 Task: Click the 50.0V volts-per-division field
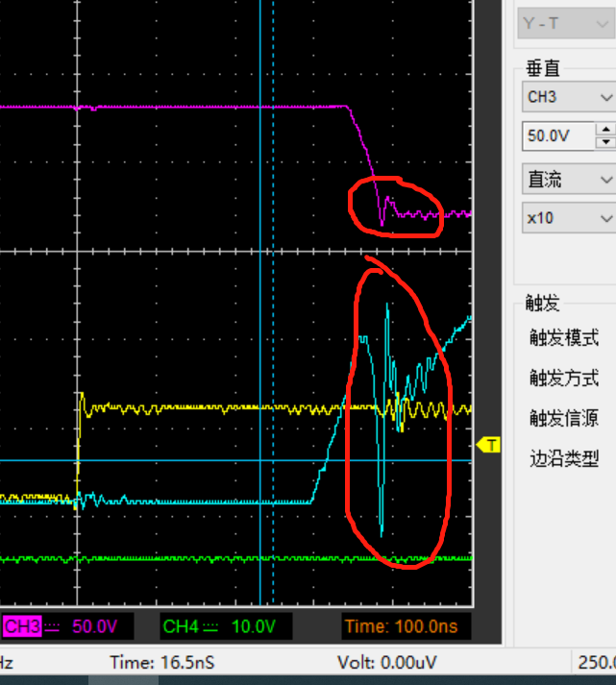point(558,135)
